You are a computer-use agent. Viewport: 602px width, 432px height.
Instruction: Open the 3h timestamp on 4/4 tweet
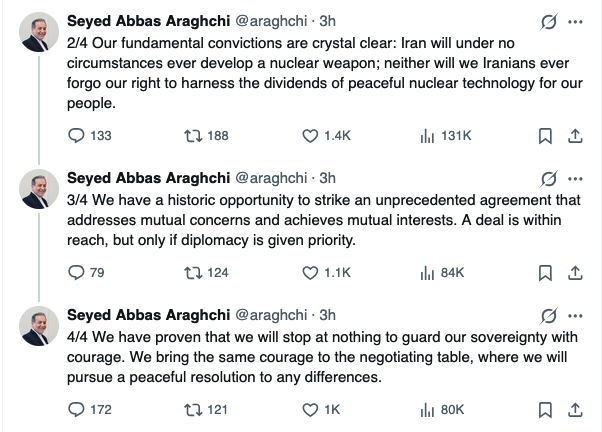tap(328, 315)
